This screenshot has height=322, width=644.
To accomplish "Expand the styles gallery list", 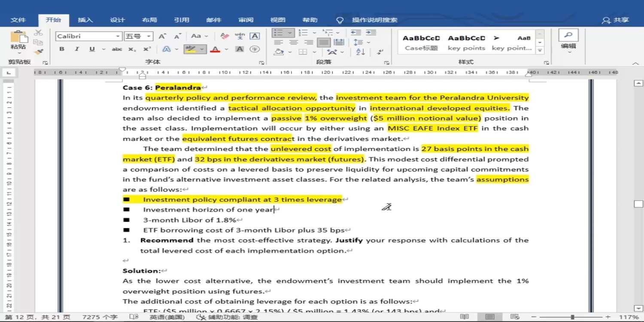I will click(x=540, y=50).
